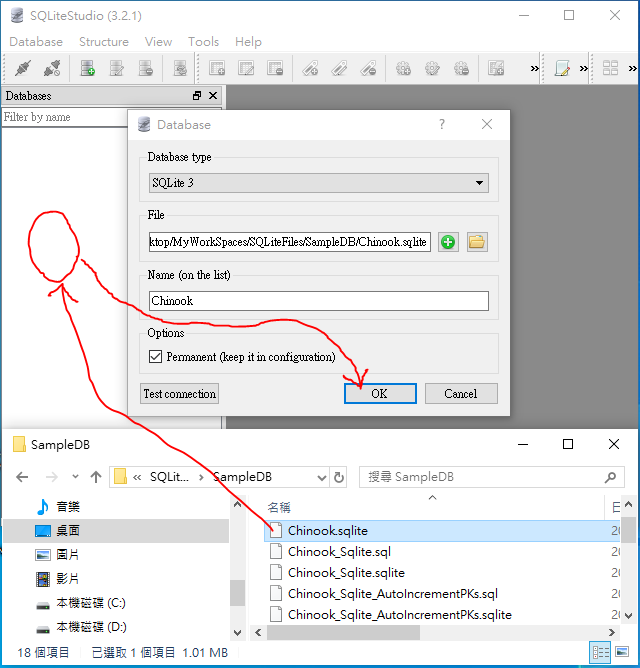
Task: Open 本機磁碟 (D:) in navigation pane
Action: click(91, 627)
